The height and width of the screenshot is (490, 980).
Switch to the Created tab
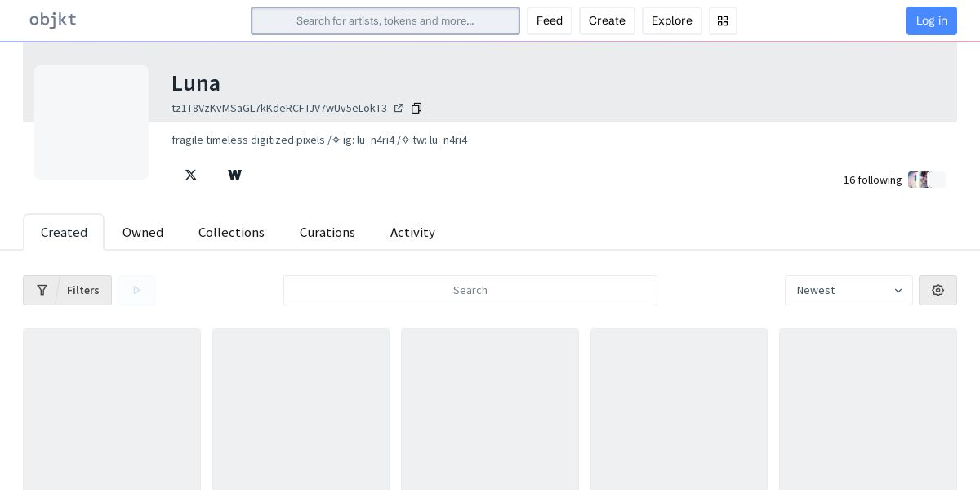pos(64,233)
